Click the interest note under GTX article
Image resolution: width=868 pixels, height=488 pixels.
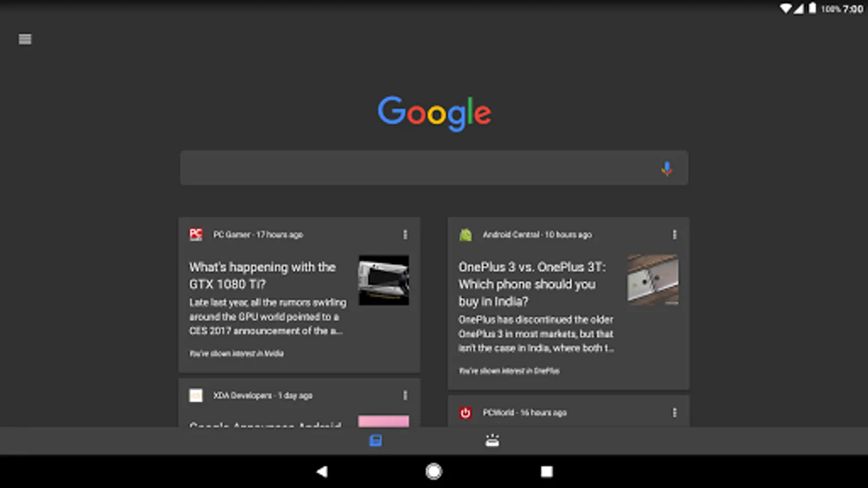236,354
